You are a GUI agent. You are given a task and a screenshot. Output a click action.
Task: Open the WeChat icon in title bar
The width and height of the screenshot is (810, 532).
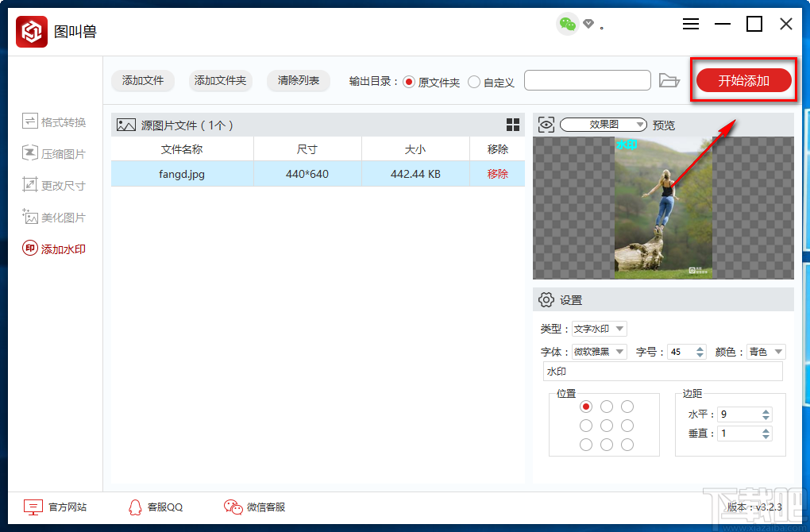tap(567, 24)
